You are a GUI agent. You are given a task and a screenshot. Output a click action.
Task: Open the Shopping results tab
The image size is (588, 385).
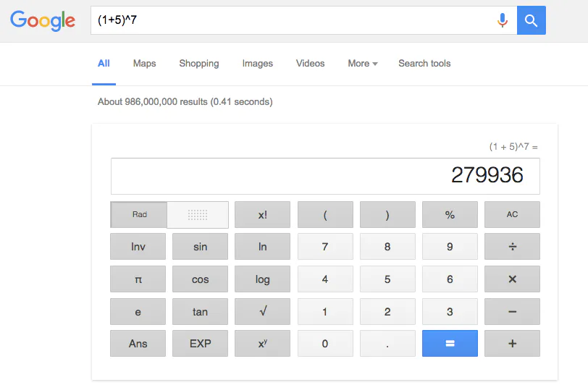click(199, 64)
